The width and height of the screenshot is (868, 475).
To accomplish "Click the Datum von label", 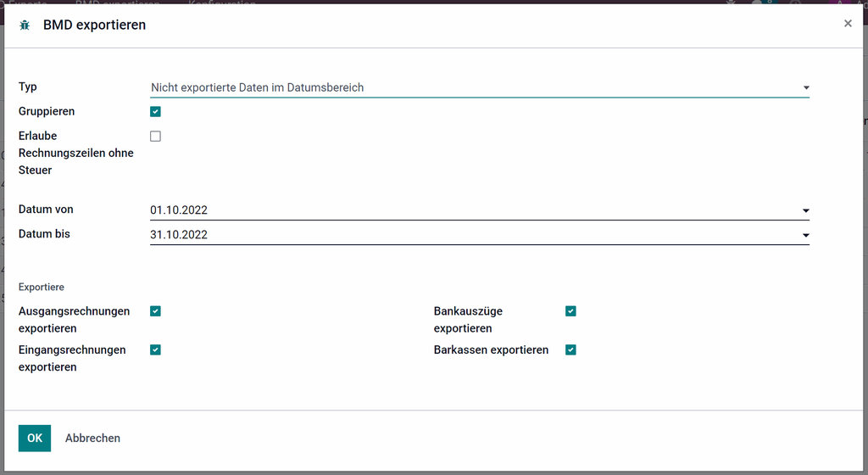I will (x=46, y=210).
